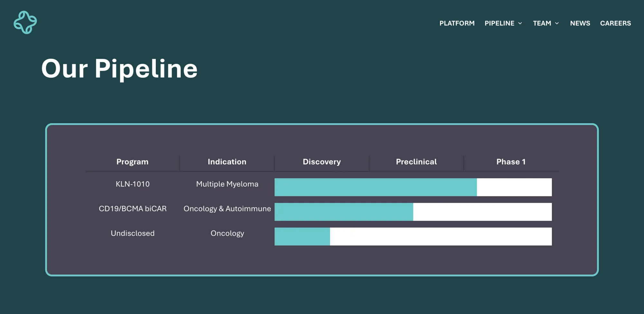
Task: Click the Multiple Myeloma indication text
Action: point(227,184)
